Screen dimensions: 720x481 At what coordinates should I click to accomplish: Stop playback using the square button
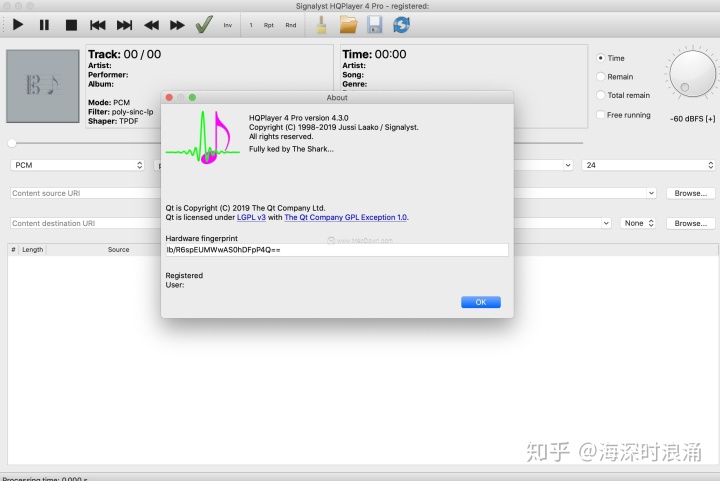coord(71,25)
